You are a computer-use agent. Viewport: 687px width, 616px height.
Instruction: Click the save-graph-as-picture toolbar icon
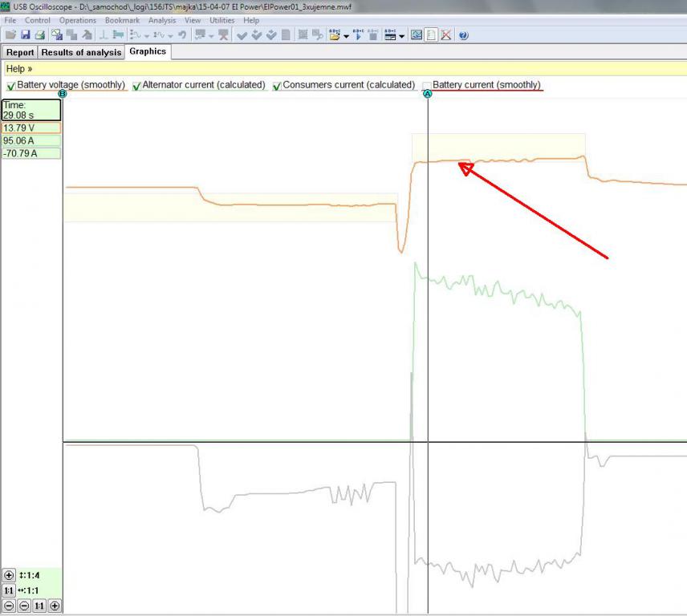tap(56, 35)
